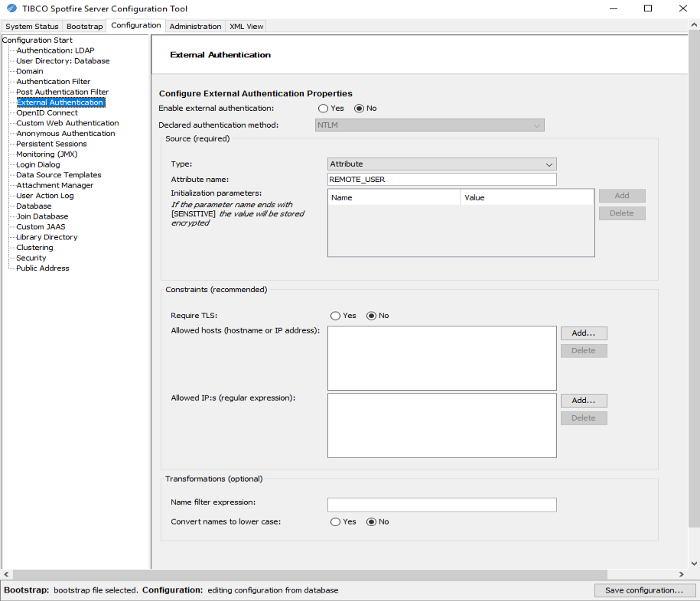Select Configuration Start in the tree
The width and height of the screenshot is (700, 601).
click(37, 41)
